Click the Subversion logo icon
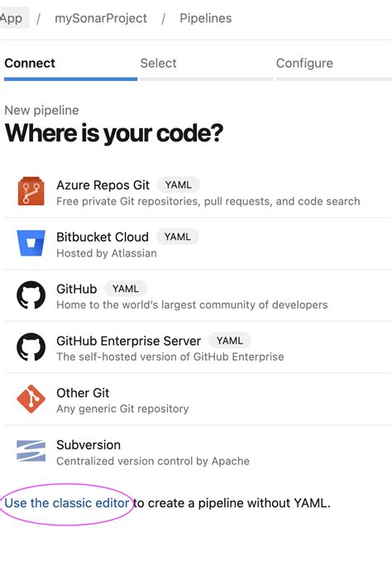392x581 pixels. pos(31,450)
